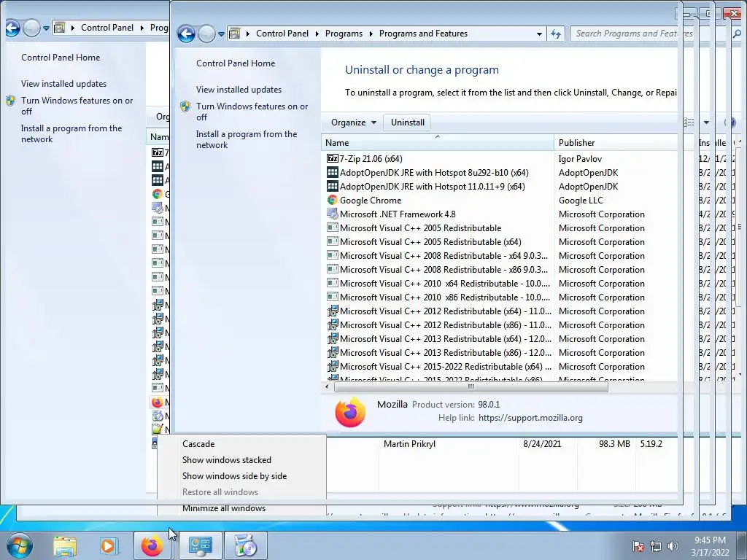Click the Action Center flag in the system tray
Image resolution: width=747 pixels, height=560 pixels.
point(638,546)
